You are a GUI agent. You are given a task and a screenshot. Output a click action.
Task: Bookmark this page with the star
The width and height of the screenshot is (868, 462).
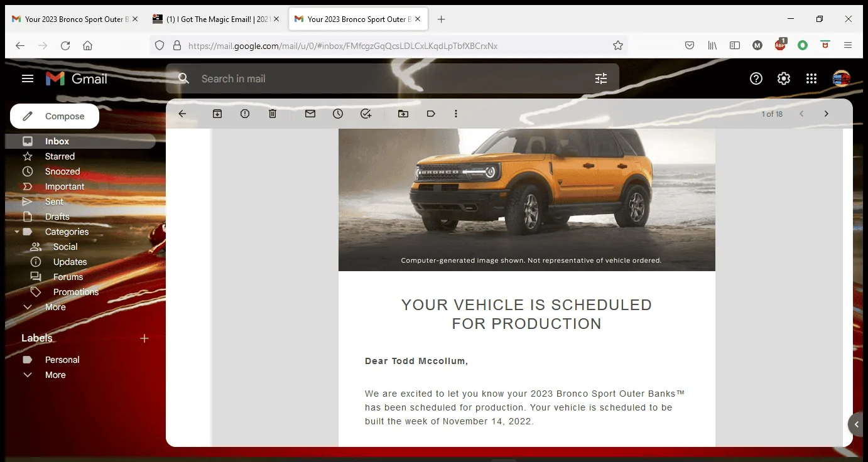(617, 45)
